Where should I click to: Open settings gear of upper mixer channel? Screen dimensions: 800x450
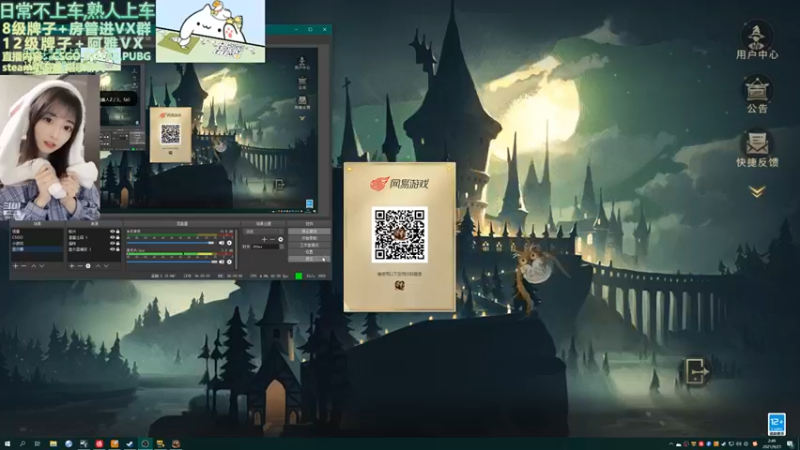point(229,243)
